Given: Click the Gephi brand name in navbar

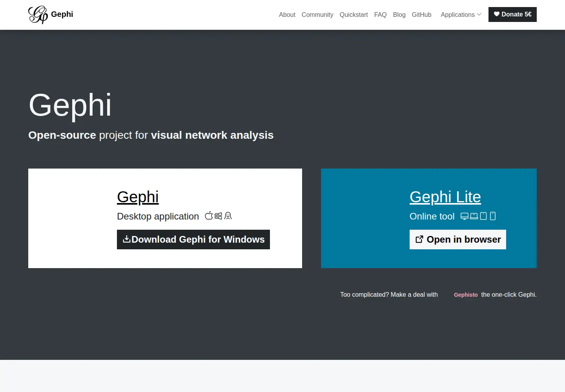Looking at the screenshot, I should pos(62,14).
